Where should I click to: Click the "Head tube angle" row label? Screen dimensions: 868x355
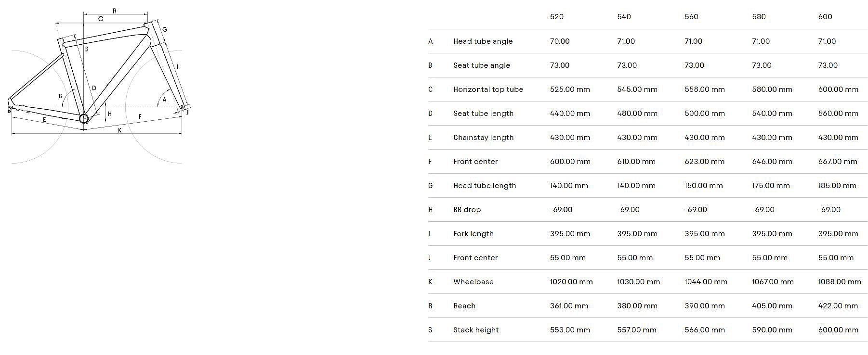point(483,41)
